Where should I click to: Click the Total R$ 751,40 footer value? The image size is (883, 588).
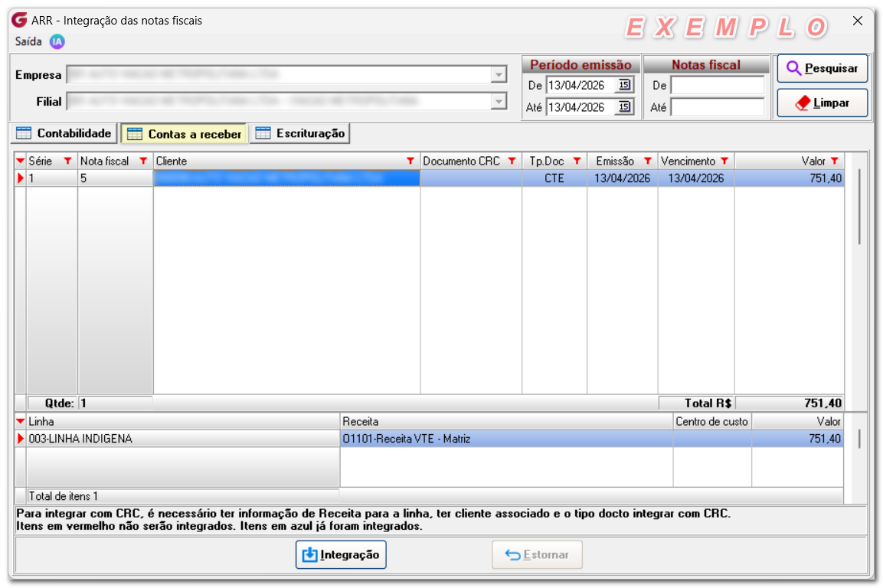(790, 403)
